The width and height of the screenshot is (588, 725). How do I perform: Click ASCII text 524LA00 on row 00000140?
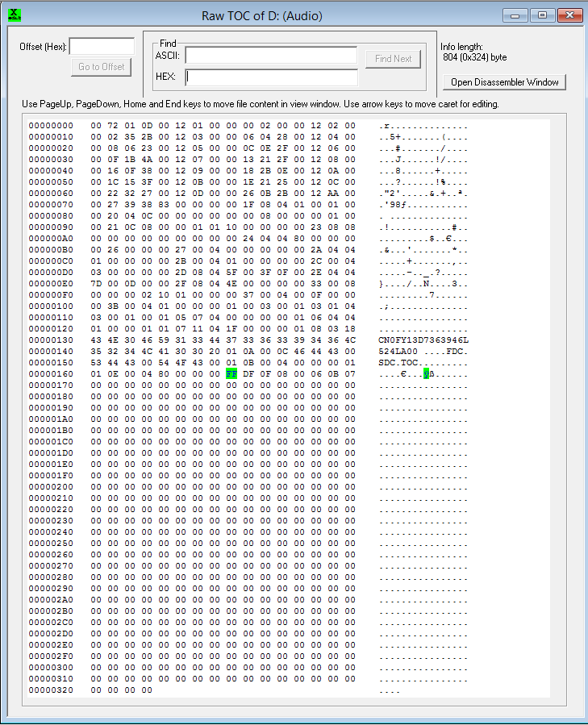398,352
